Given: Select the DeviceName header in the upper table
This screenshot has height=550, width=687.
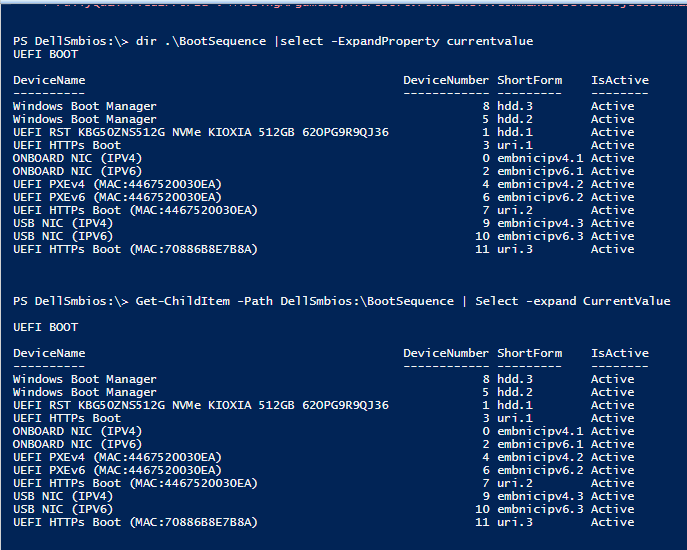Looking at the screenshot, I should tap(49, 80).
